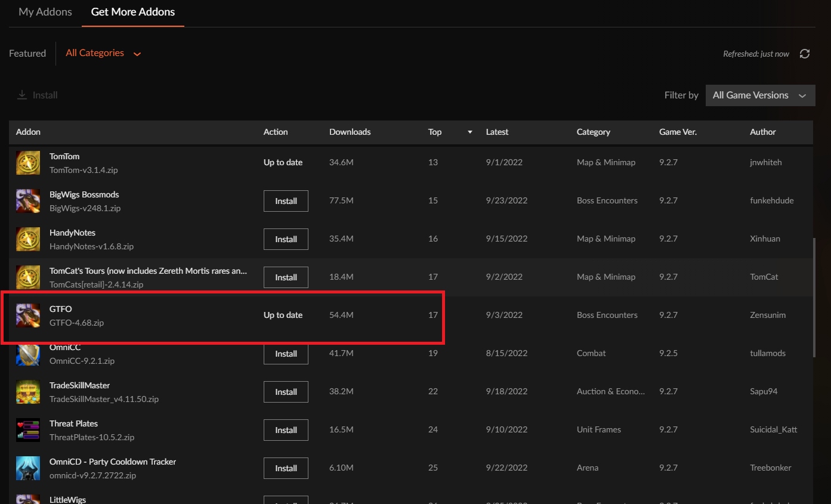
Task: Sort by the Game Ver. column header
Action: tap(678, 132)
